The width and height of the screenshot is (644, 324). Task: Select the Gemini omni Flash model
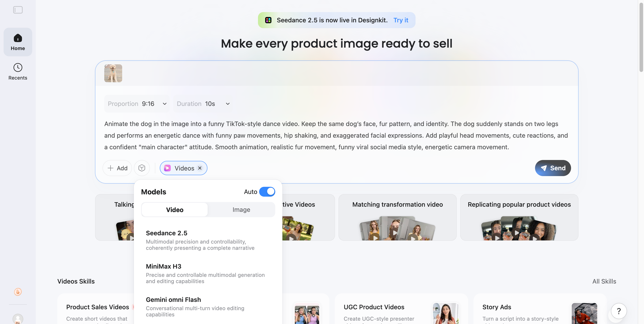pos(208,307)
